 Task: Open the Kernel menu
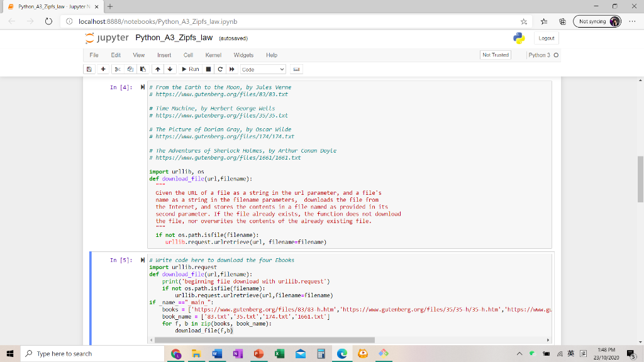213,55
